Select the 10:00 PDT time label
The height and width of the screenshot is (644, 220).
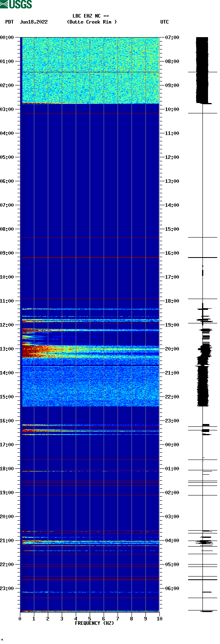7,277
